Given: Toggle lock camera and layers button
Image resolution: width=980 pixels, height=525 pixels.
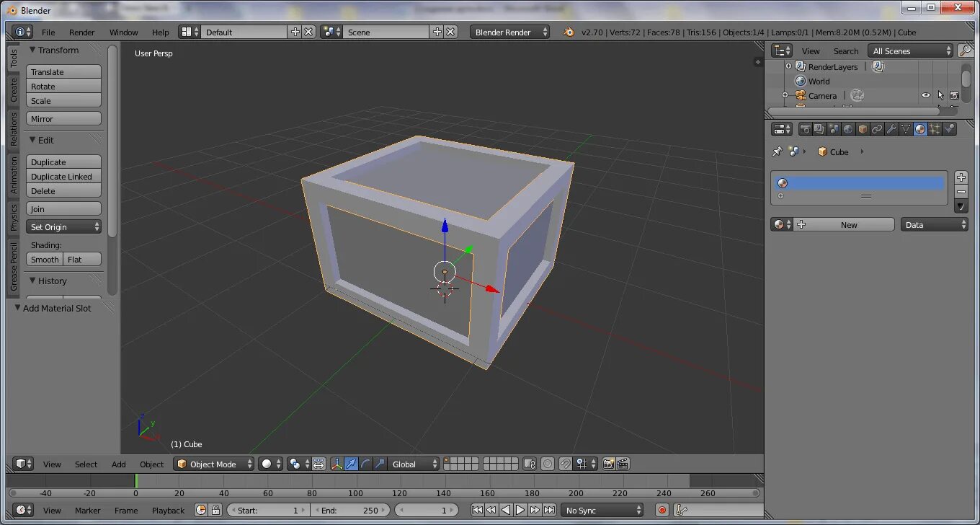Looking at the screenshot, I should point(530,464).
